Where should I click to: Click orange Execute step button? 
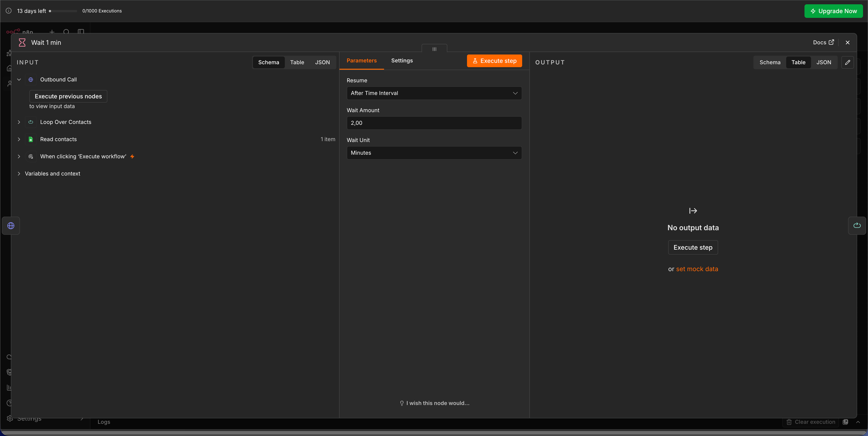point(494,61)
